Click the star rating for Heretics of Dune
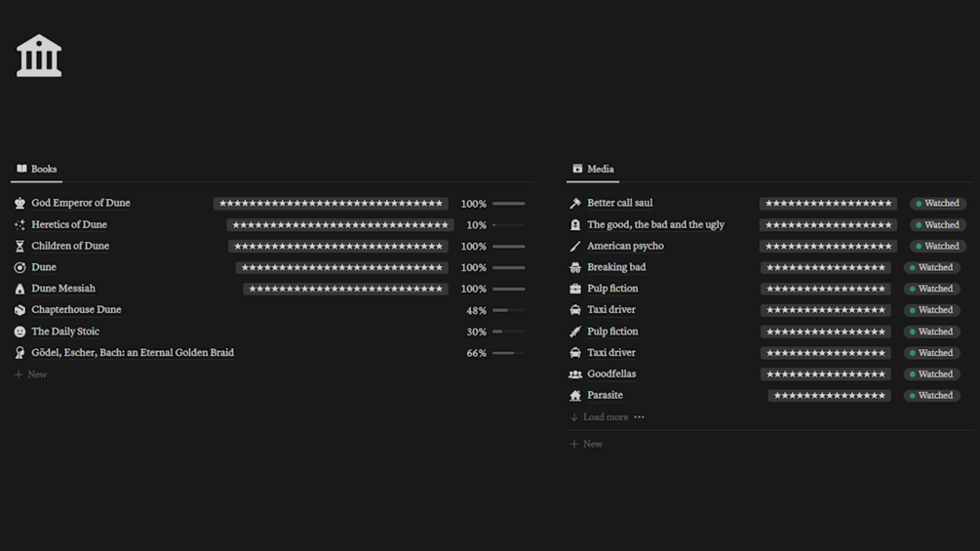Viewport: 980px width, 551px height. (x=340, y=225)
